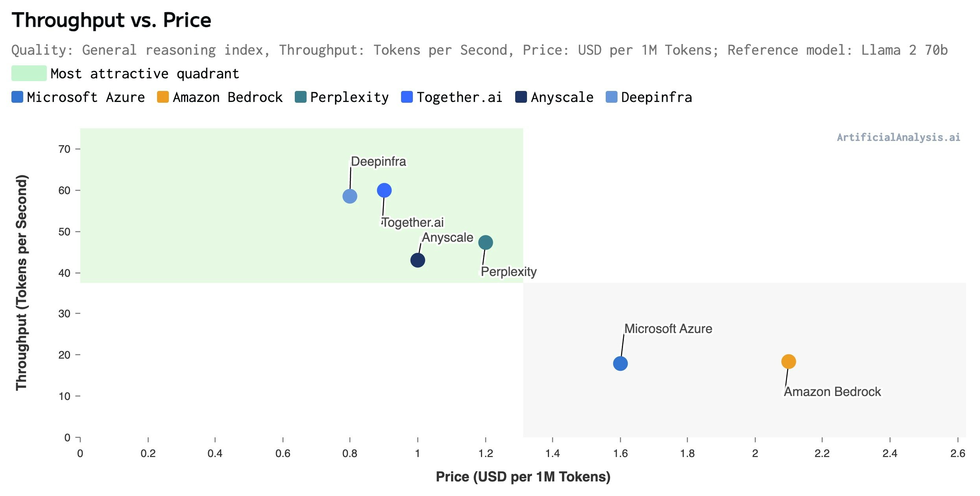
Task: Open the ArtificialAnalysis.ai watermark link
Action: [898, 137]
